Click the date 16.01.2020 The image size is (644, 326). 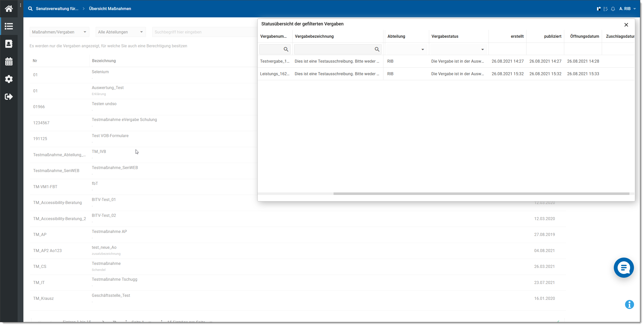point(544,298)
